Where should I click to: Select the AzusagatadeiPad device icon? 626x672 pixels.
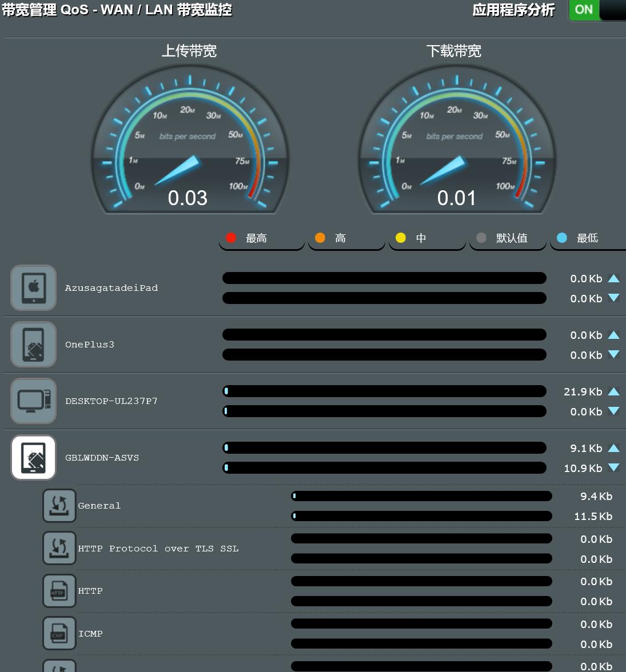(33, 287)
